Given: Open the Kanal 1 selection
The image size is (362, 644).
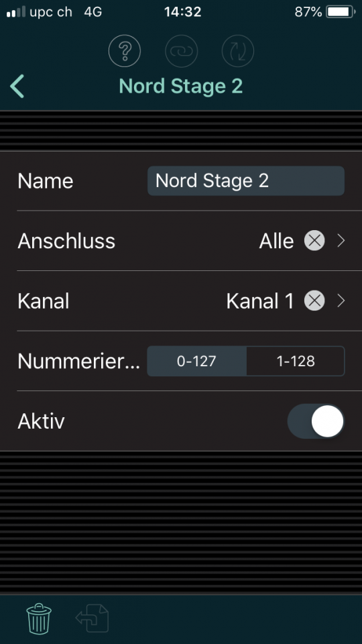Looking at the screenshot, I should (x=260, y=301).
